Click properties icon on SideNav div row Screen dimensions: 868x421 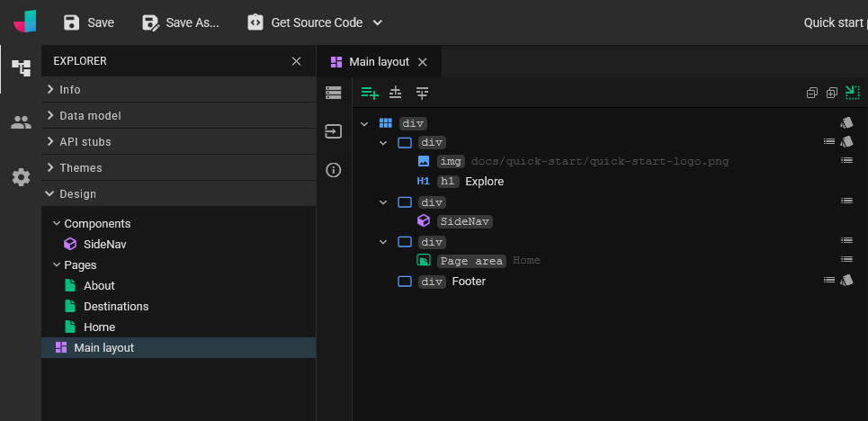tap(846, 201)
